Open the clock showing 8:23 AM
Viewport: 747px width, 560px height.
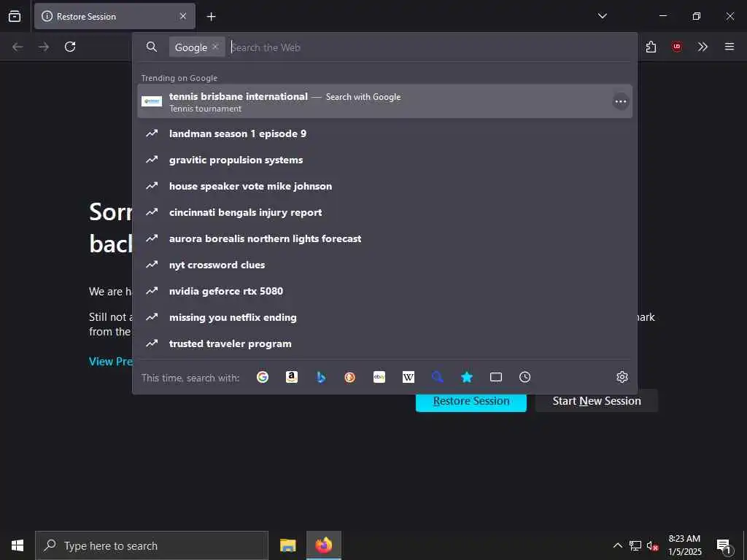684,545
